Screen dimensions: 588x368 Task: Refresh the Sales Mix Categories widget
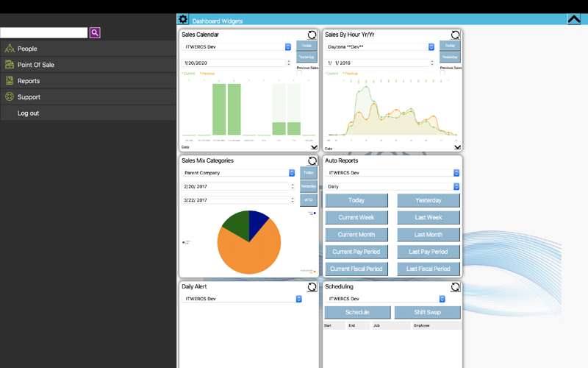312,161
